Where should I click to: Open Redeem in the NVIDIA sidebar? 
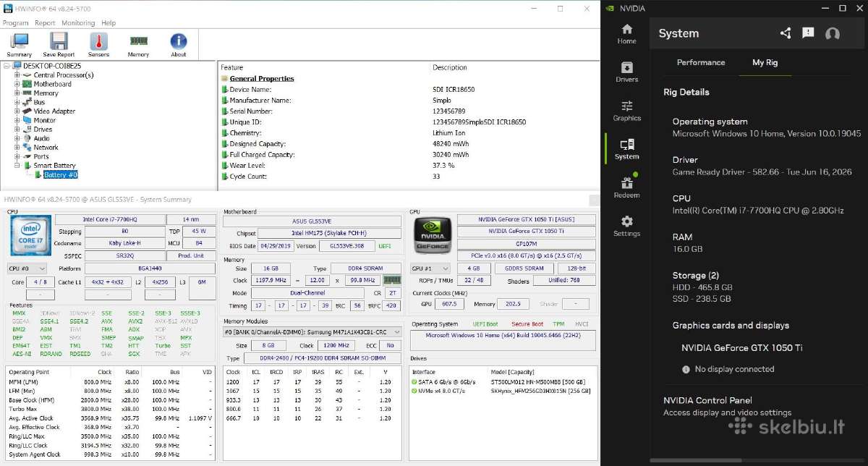coord(626,187)
